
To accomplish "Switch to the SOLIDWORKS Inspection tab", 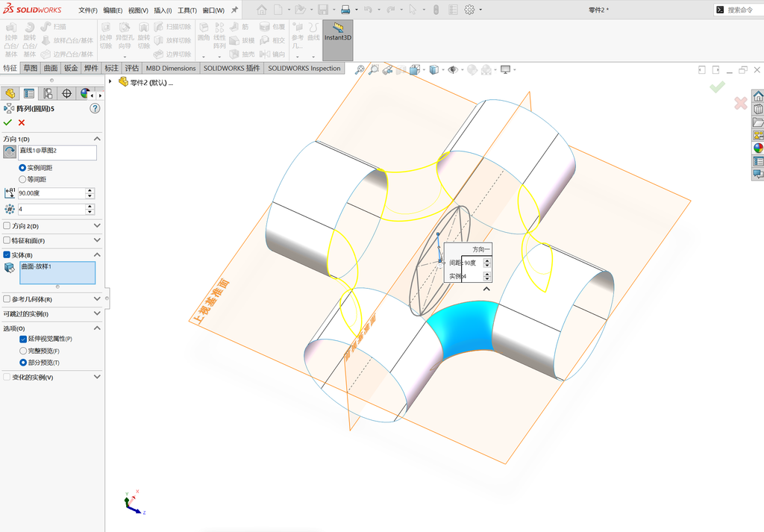I will point(304,68).
